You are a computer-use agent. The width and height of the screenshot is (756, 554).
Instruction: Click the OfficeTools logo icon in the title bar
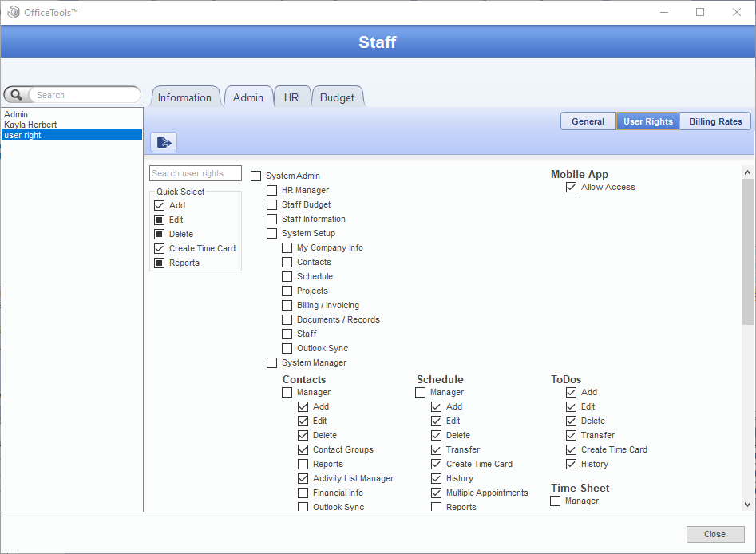(14, 12)
